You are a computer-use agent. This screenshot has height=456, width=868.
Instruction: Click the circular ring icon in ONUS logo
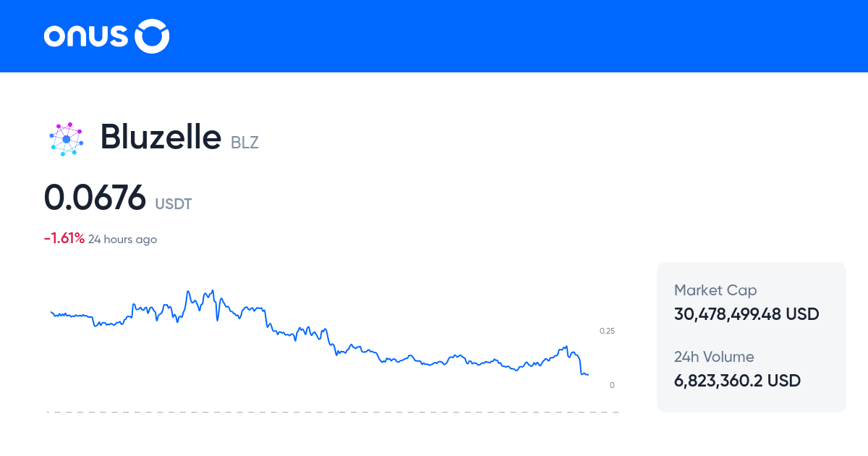(153, 36)
